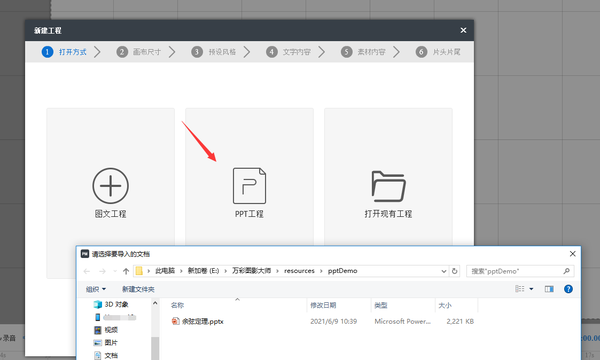
Task: Select step 1 打开方式 tab
Action: coord(64,52)
